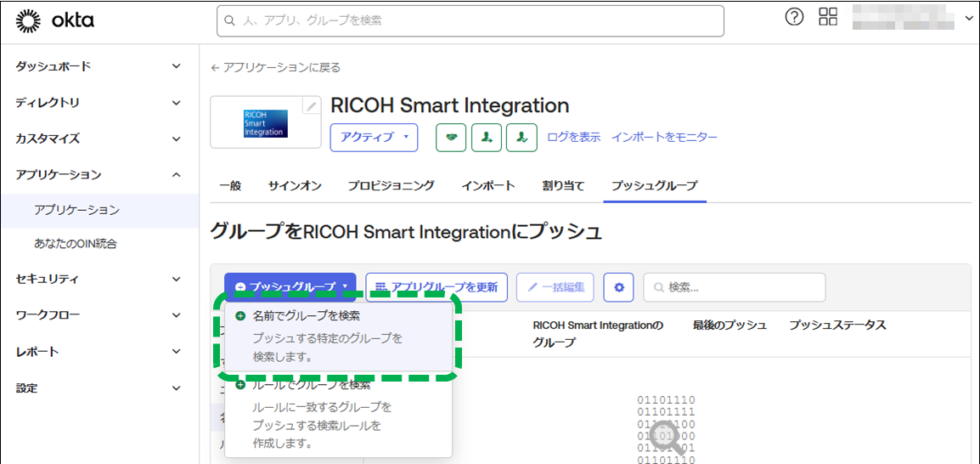Viewport: 980px width, 464px height.
Task: Click the last green user icon button
Action: coord(522,138)
